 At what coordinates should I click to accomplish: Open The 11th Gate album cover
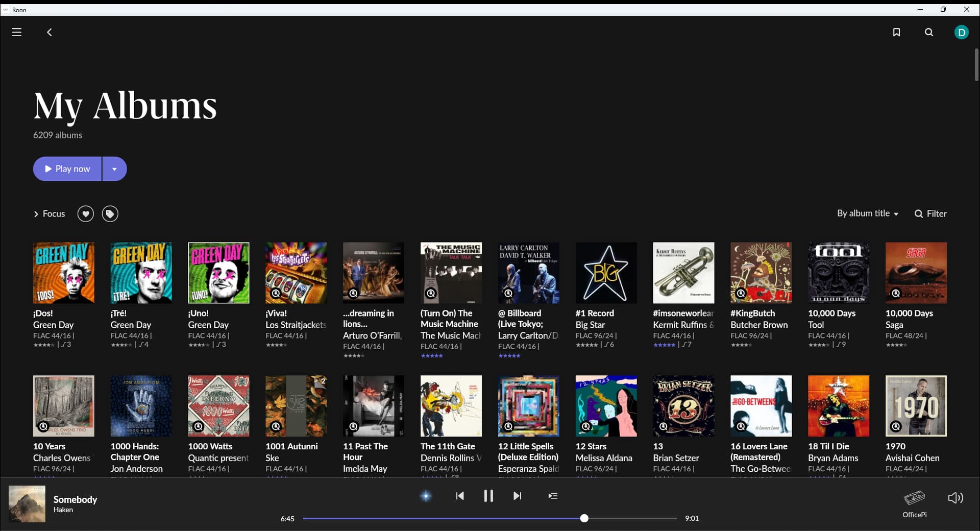[x=451, y=406]
